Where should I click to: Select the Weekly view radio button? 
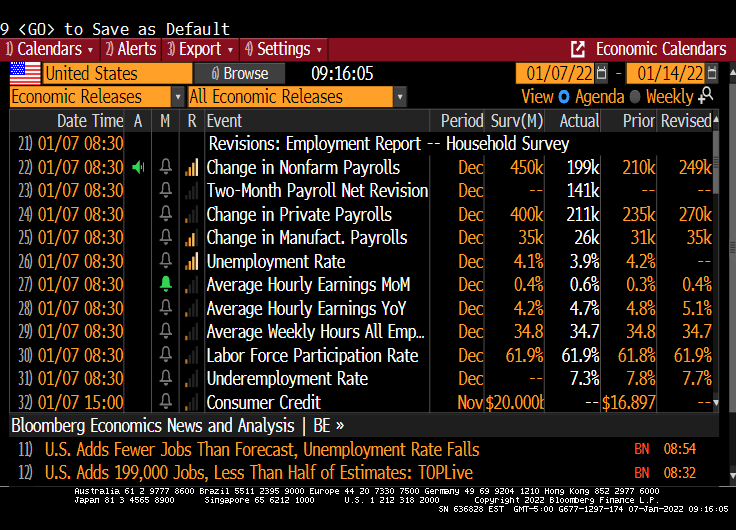(634, 97)
